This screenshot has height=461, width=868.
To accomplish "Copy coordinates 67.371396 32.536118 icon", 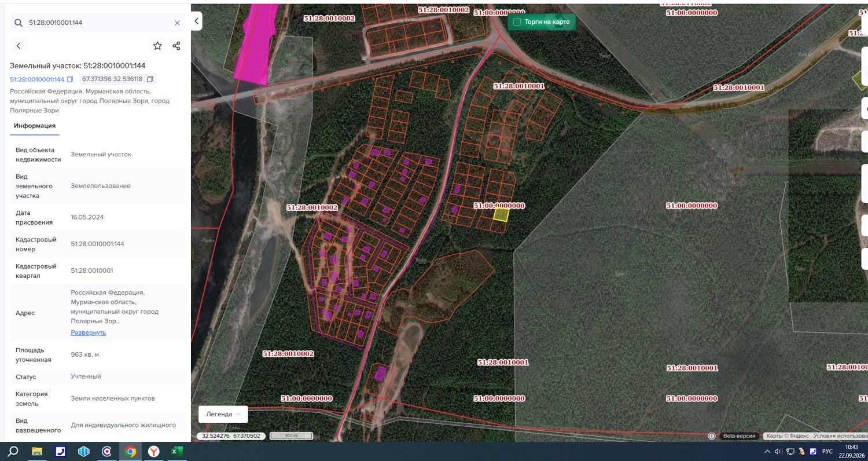I will (150, 79).
